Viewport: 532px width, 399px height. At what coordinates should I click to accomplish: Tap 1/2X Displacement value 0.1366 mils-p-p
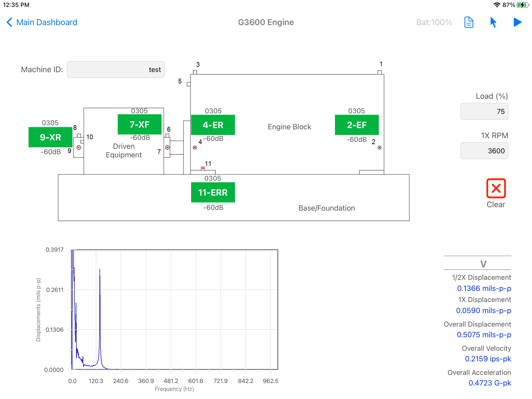(484, 288)
